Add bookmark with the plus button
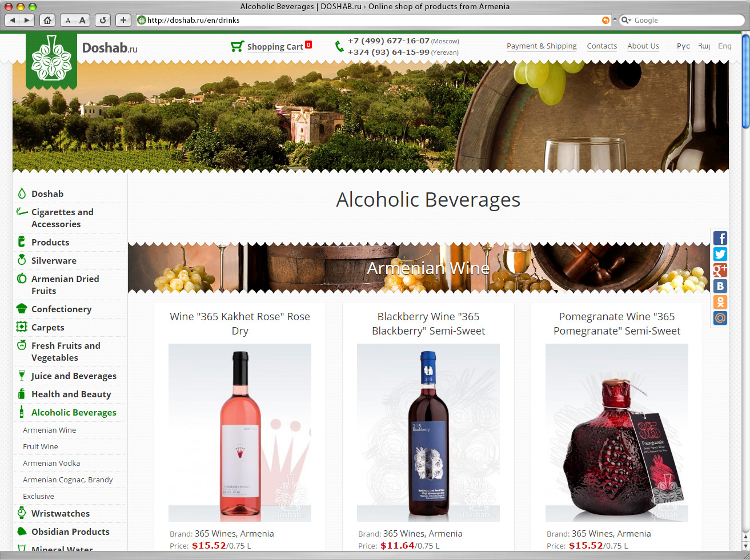 pyautogui.click(x=123, y=20)
